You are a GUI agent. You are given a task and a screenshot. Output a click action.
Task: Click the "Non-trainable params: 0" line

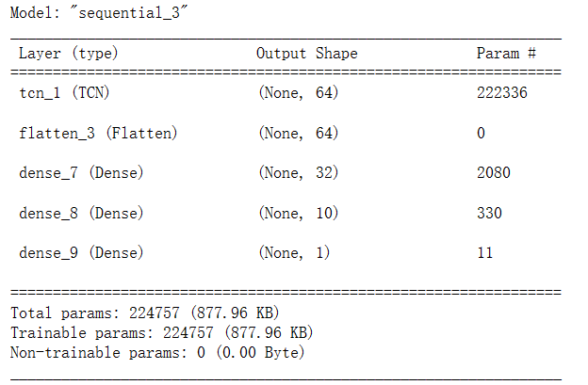pyautogui.click(x=157, y=353)
